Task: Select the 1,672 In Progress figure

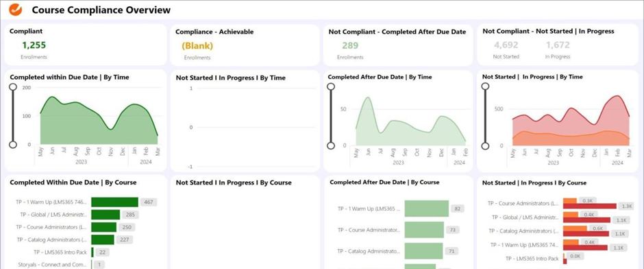Action: (x=558, y=45)
